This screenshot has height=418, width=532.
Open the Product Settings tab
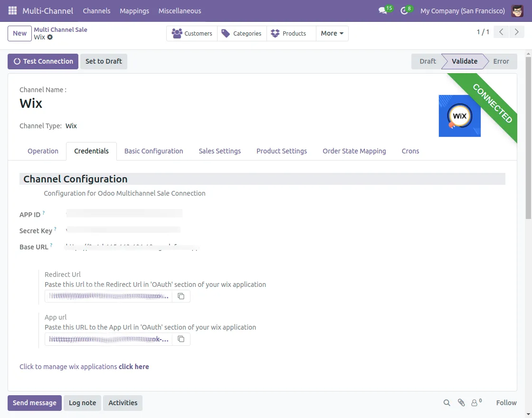pyautogui.click(x=282, y=151)
